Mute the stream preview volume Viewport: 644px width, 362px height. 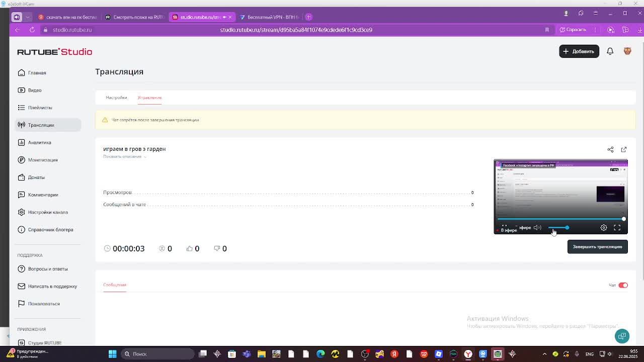(x=537, y=228)
